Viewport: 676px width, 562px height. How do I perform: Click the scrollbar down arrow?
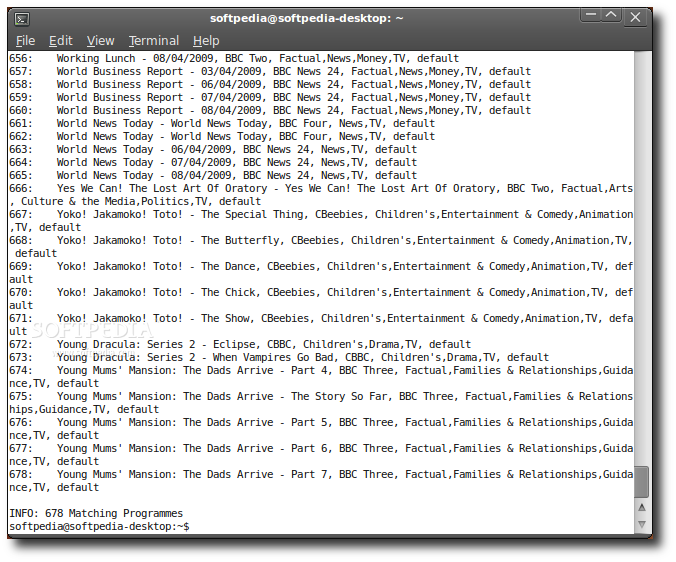pyautogui.click(x=642, y=524)
